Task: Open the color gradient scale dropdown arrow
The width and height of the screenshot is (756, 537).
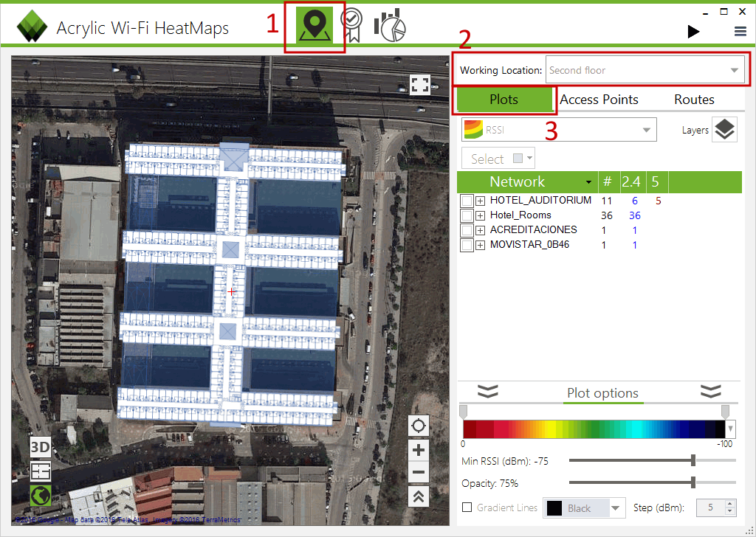Action: click(x=730, y=428)
